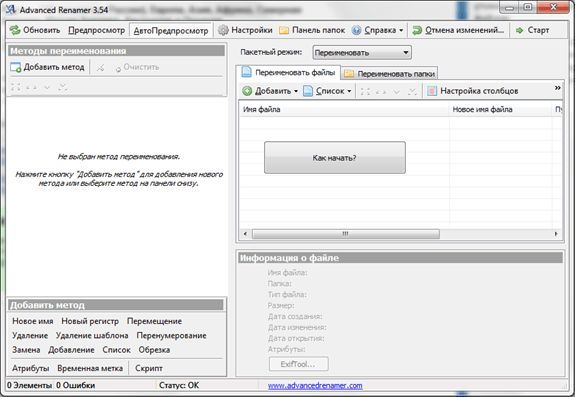Open Настройки gear icon
Image resolution: width=575 pixels, height=397 pixels.
pyautogui.click(x=223, y=30)
